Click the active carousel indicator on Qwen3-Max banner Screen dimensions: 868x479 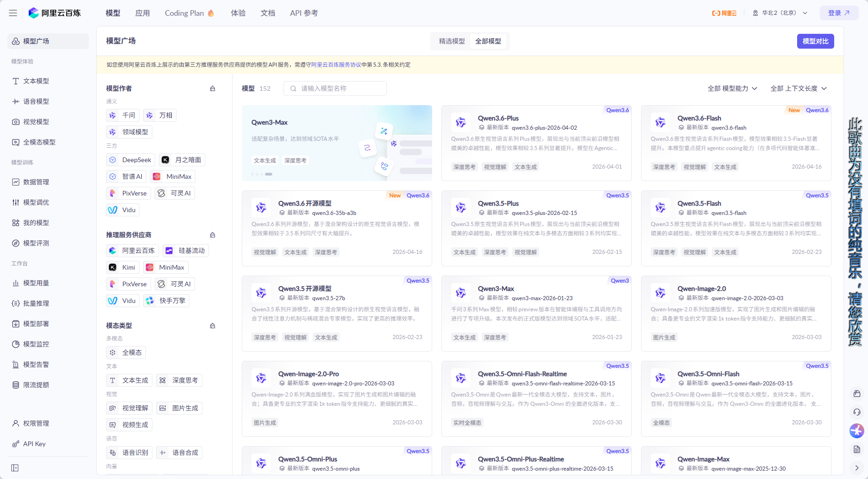click(269, 174)
